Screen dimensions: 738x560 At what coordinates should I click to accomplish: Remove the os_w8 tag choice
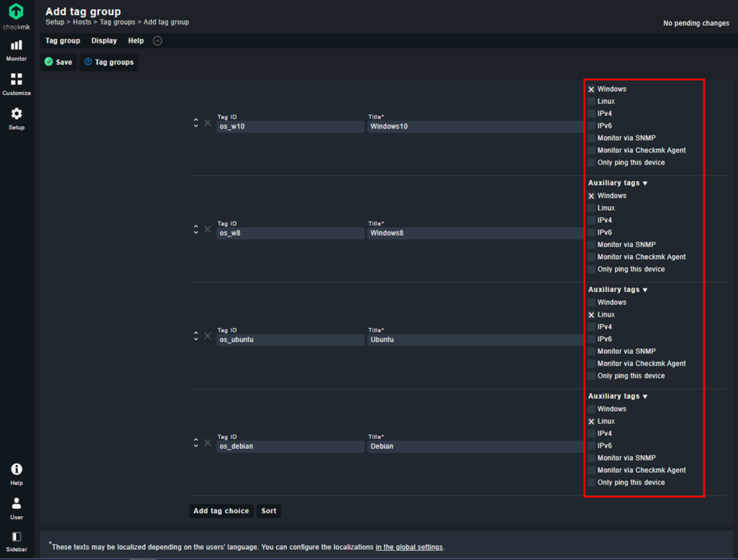click(x=208, y=230)
